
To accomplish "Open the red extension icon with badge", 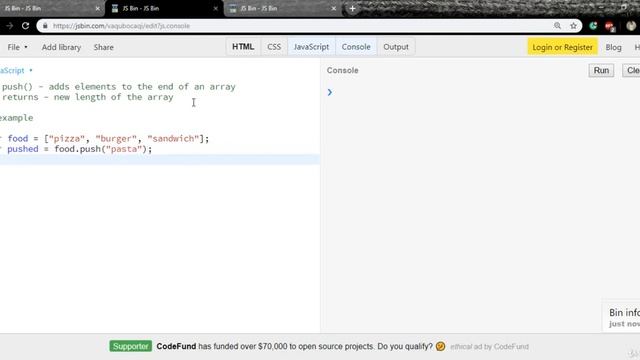I will pyautogui.click(x=610, y=27).
